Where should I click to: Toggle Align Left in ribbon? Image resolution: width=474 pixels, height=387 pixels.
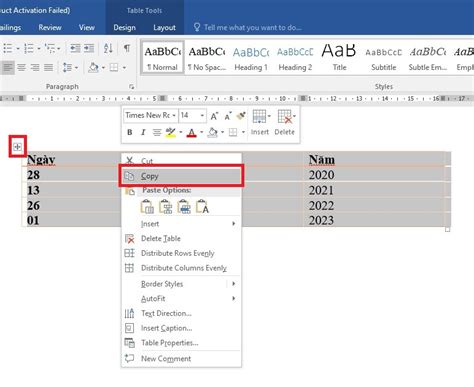[x=8, y=68]
